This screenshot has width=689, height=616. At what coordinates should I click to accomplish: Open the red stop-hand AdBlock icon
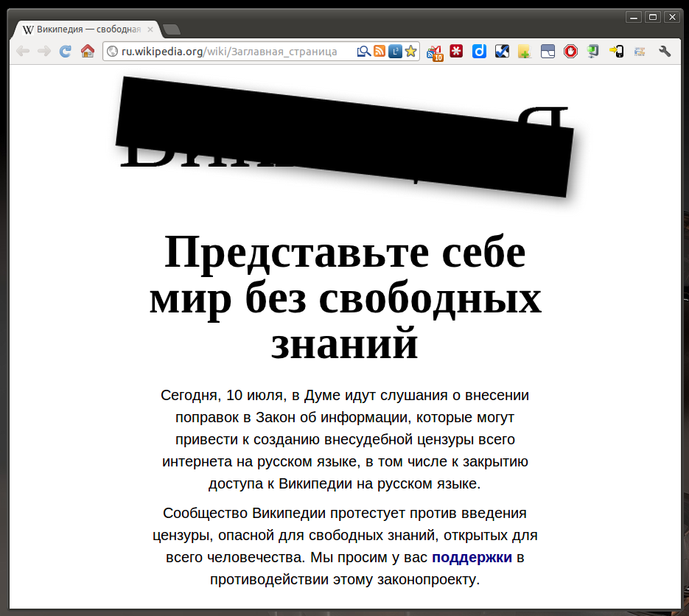coord(570,52)
